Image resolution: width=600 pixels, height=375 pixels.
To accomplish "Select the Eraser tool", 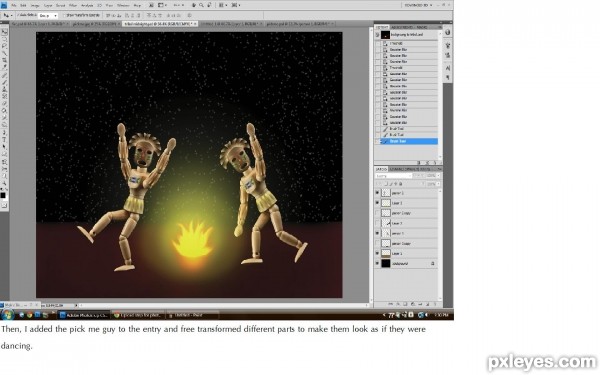I will [x=4, y=103].
